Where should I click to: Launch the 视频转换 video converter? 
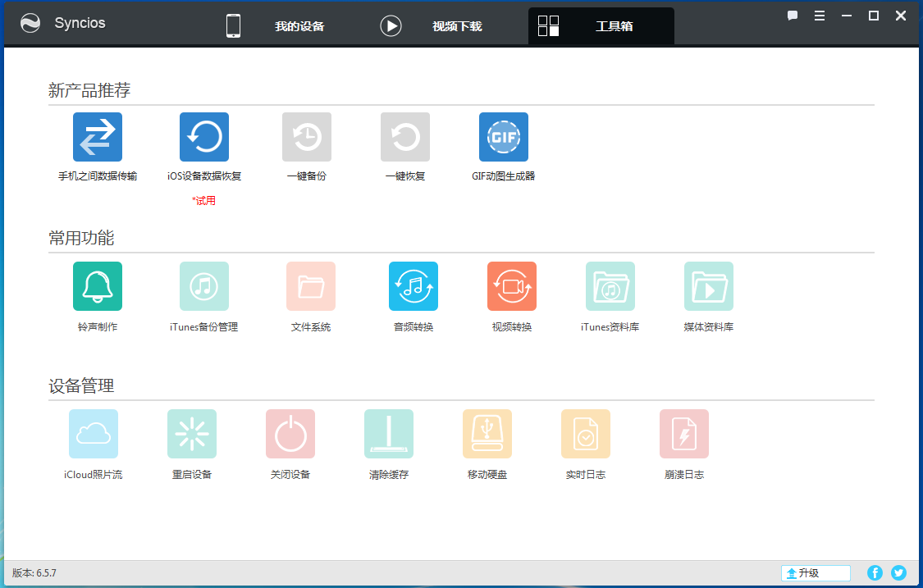click(x=511, y=286)
